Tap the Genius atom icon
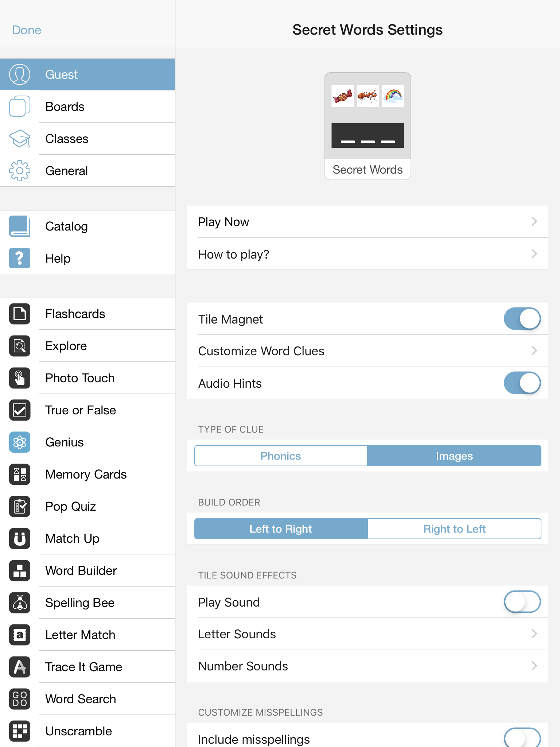560x747 pixels. [20, 442]
